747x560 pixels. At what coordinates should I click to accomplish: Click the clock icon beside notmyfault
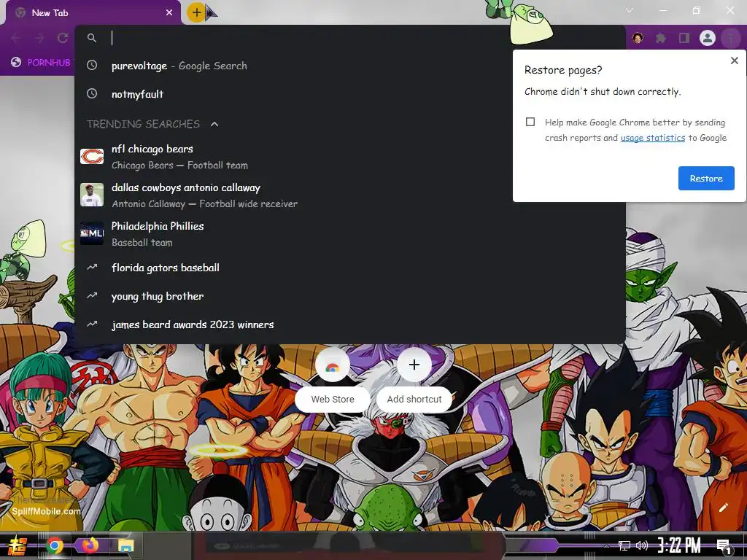(92, 94)
